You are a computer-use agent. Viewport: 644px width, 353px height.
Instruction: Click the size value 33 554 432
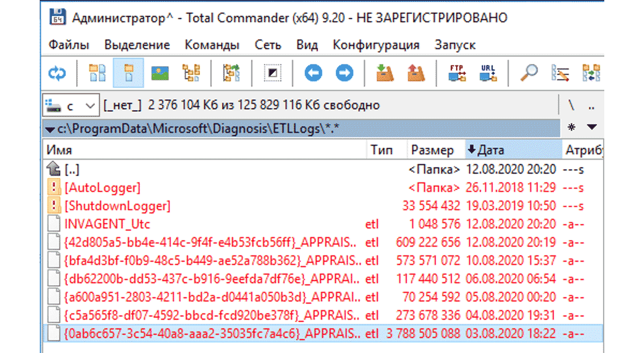431,206
